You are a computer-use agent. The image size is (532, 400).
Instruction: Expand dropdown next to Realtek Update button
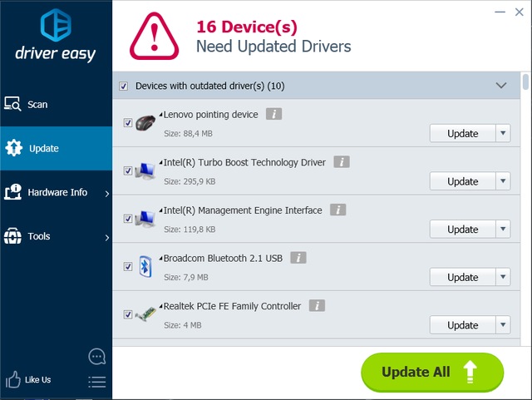[502, 325]
